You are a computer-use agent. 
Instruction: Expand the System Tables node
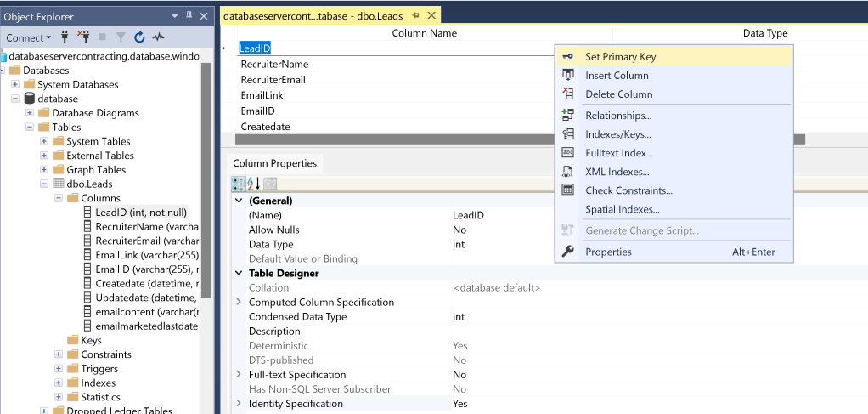pyautogui.click(x=43, y=141)
